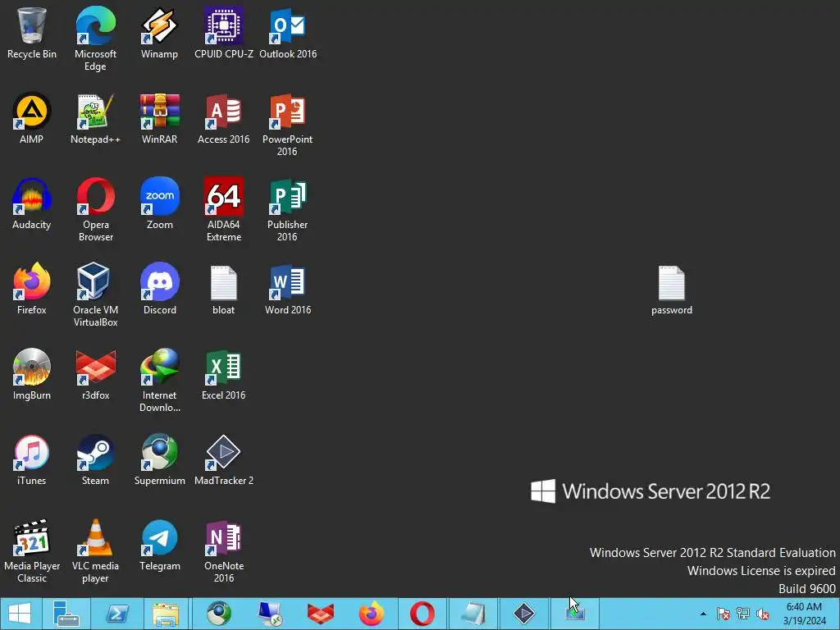Open the Start menu button
Screen dimensions: 840x630
point(20,614)
